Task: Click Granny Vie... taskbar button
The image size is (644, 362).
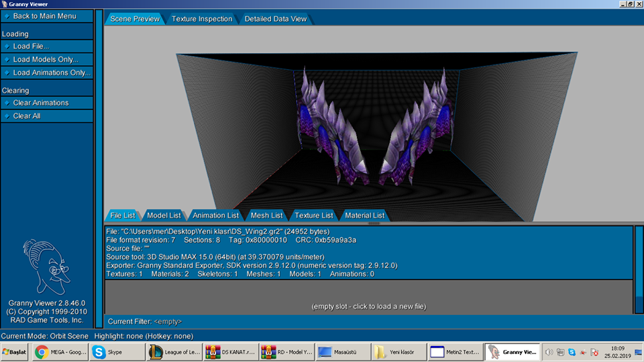Action: pyautogui.click(x=512, y=352)
